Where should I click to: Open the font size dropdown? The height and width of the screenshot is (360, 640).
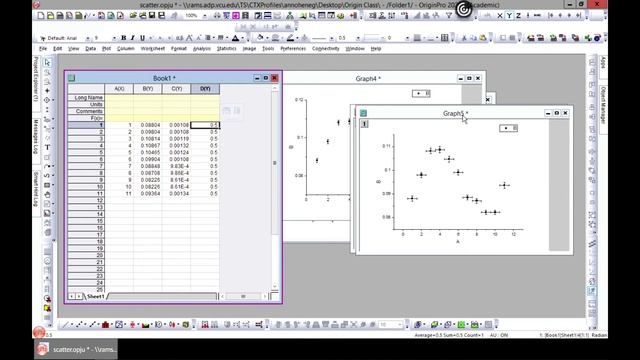point(114,38)
